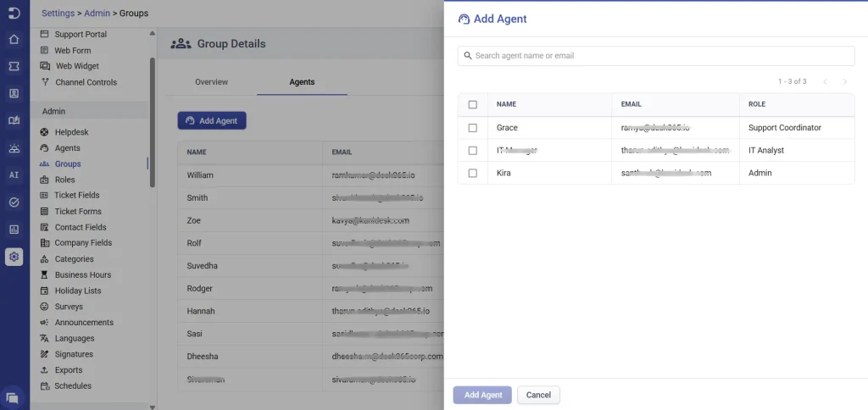Viewport: 868px width, 410px height.
Task: Select the Zoe row in Group Details
Action: click(x=310, y=221)
